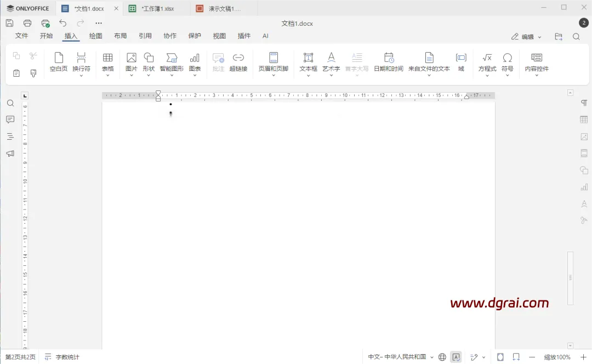
Task: Open the three-dots more options menu
Action: (99, 23)
